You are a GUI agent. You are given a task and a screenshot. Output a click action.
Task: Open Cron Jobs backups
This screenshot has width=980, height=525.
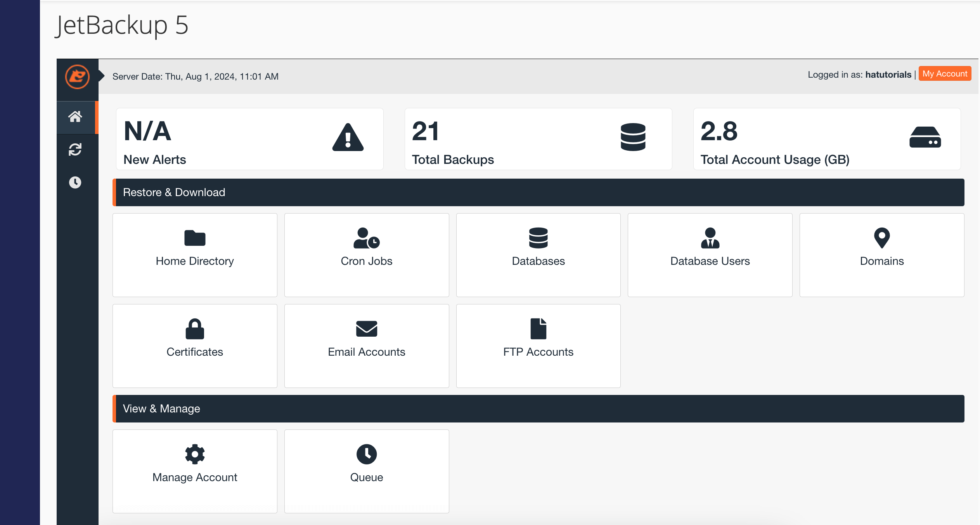tap(366, 255)
